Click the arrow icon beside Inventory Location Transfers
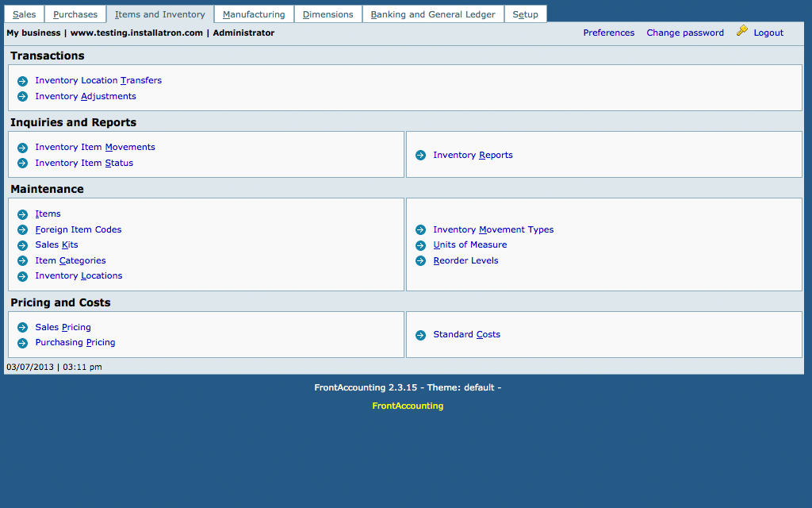812x508 pixels. coord(22,81)
